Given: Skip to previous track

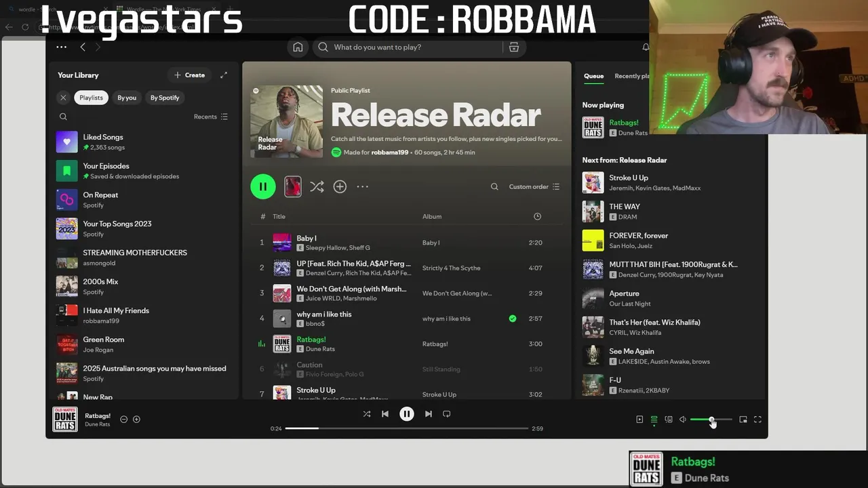Looking at the screenshot, I should click(385, 413).
